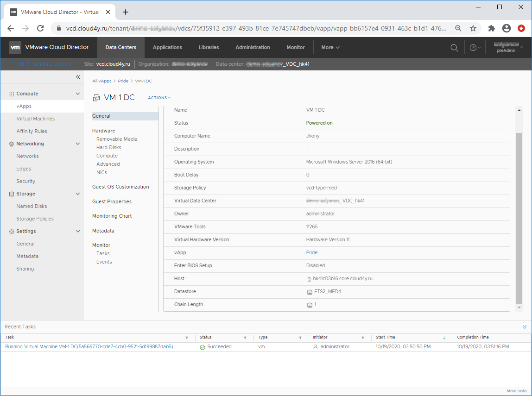Image resolution: width=532 pixels, height=396 pixels.
Task: Open the ACTIONS dropdown for VM-1 DC
Action: 159,98
